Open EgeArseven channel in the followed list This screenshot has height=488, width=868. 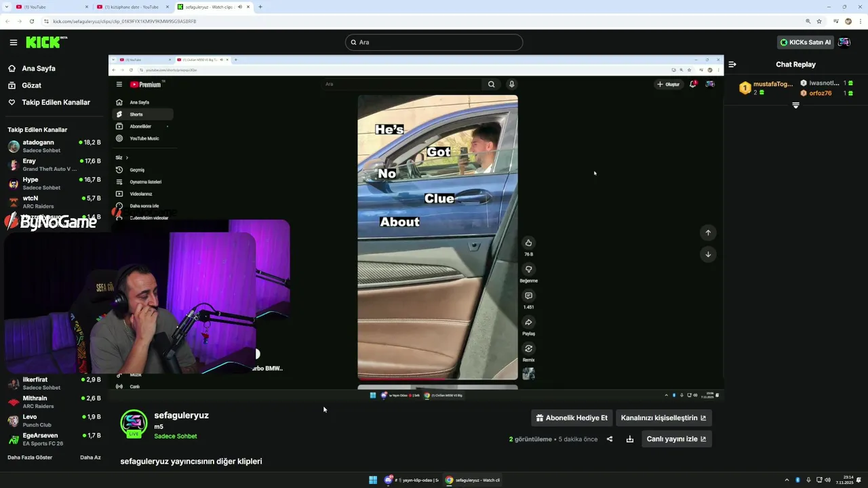(54, 439)
